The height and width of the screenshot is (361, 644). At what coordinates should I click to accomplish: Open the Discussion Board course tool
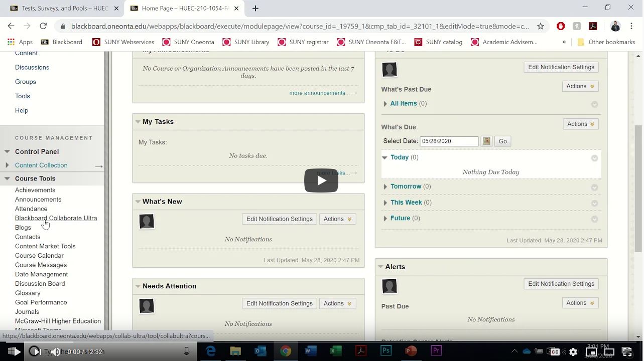coord(40,284)
